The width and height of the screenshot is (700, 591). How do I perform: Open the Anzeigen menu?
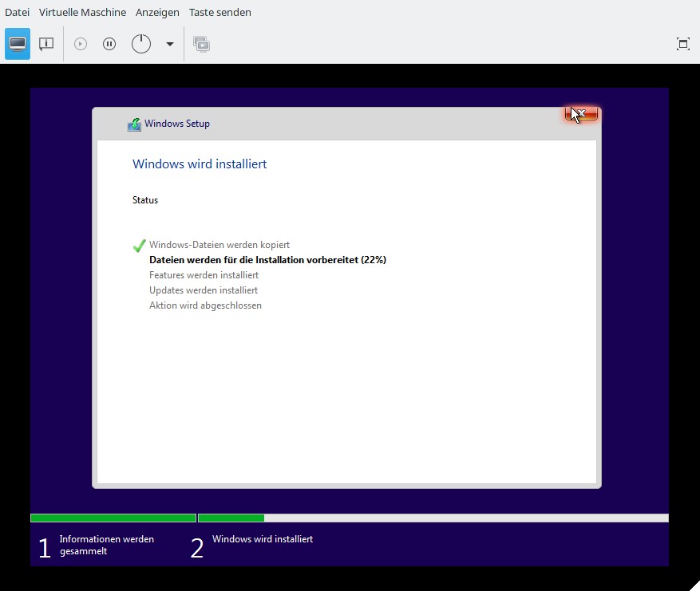click(x=157, y=12)
